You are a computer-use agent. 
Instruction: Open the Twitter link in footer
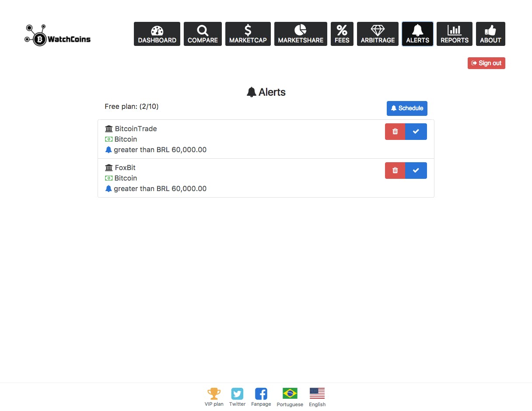click(238, 397)
